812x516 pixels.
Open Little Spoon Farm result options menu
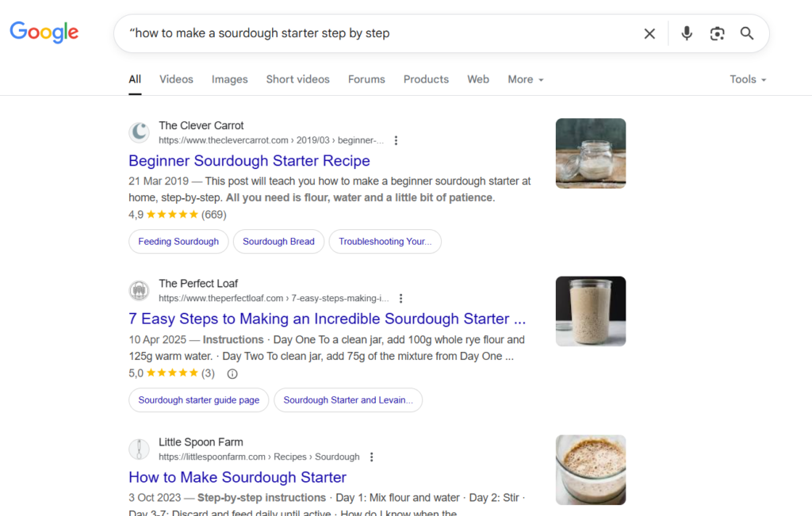(371, 457)
